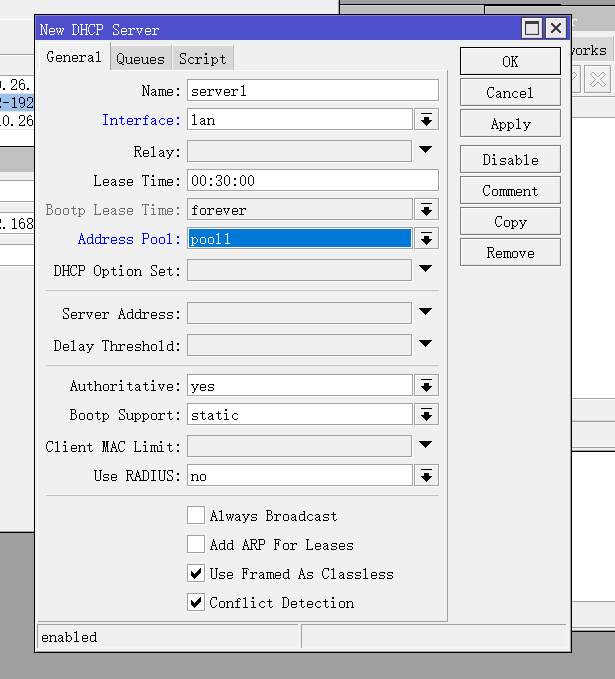Expand the DHCP Option Set field

tap(426, 270)
